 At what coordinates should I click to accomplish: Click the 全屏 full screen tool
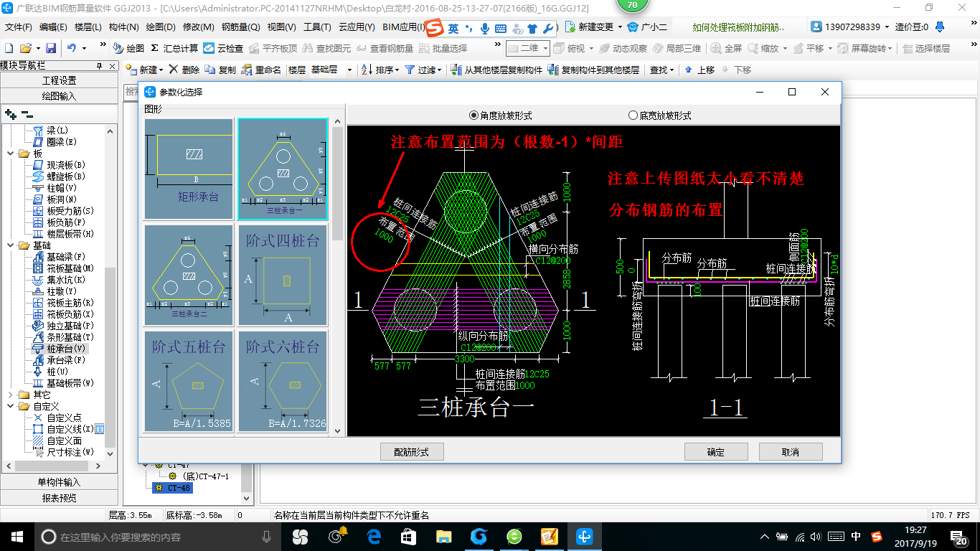[x=726, y=48]
